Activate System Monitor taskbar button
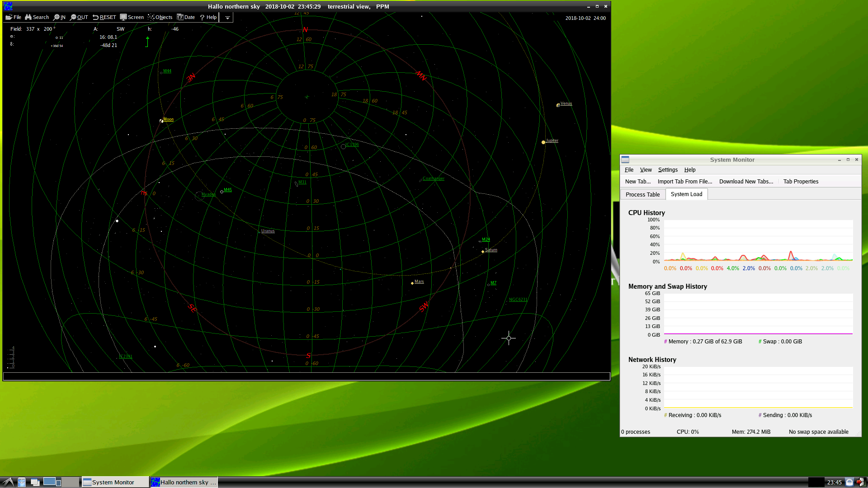 click(115, 482)
